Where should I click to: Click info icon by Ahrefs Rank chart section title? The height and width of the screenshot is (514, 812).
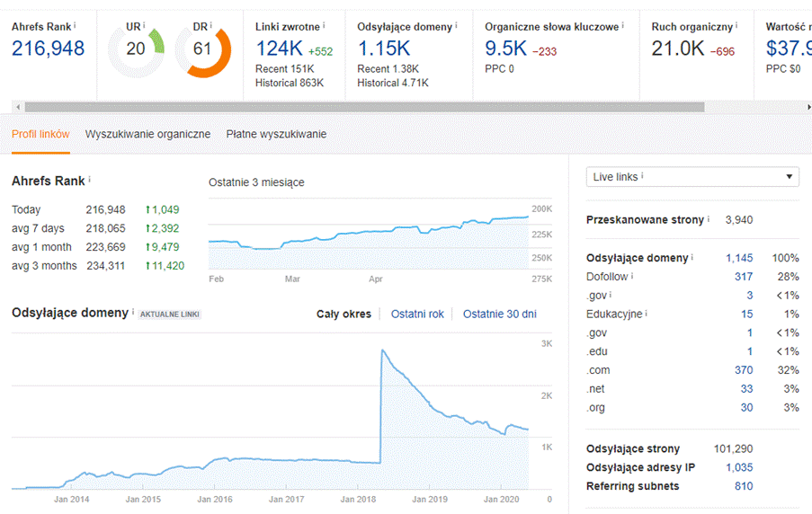pyautogui.click(x=89, y=179)
